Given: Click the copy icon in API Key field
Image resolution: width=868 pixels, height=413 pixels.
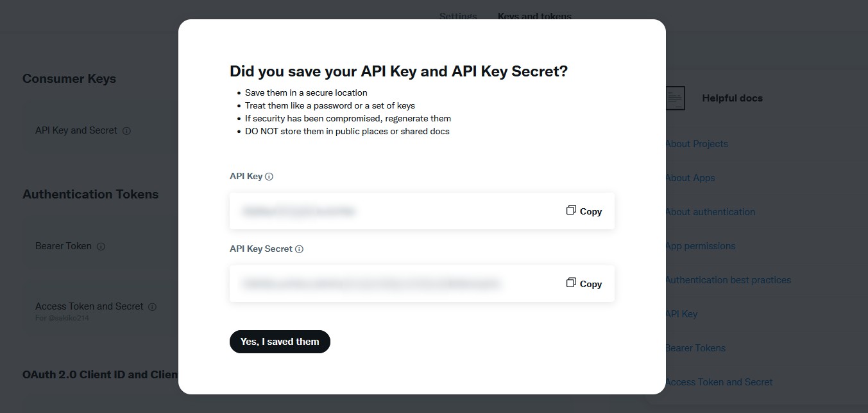Looking at the screenshot, I should 571,211.
